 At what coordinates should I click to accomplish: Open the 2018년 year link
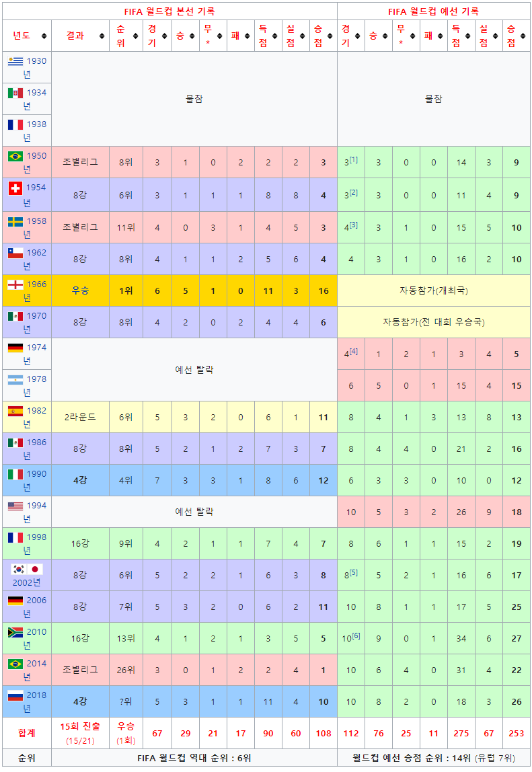36,701
